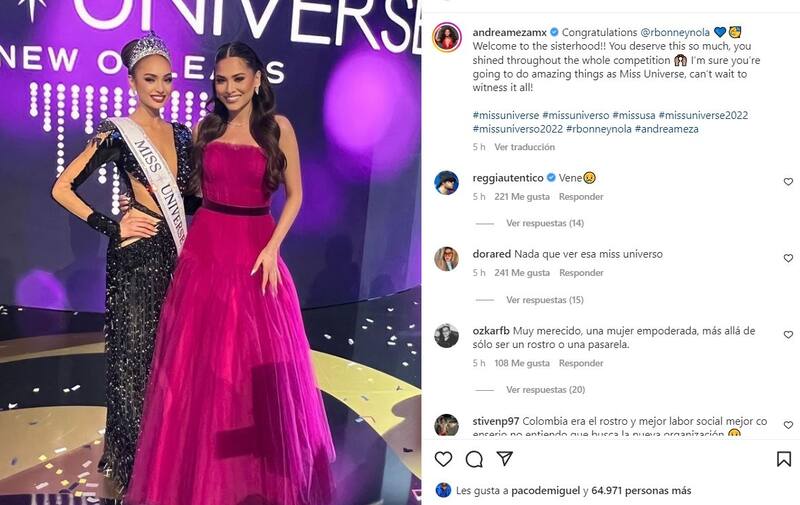The width and height of the screenshot is (800, 505).
Task: Expand Ver respuestas (20)
Action: point(545,389)
